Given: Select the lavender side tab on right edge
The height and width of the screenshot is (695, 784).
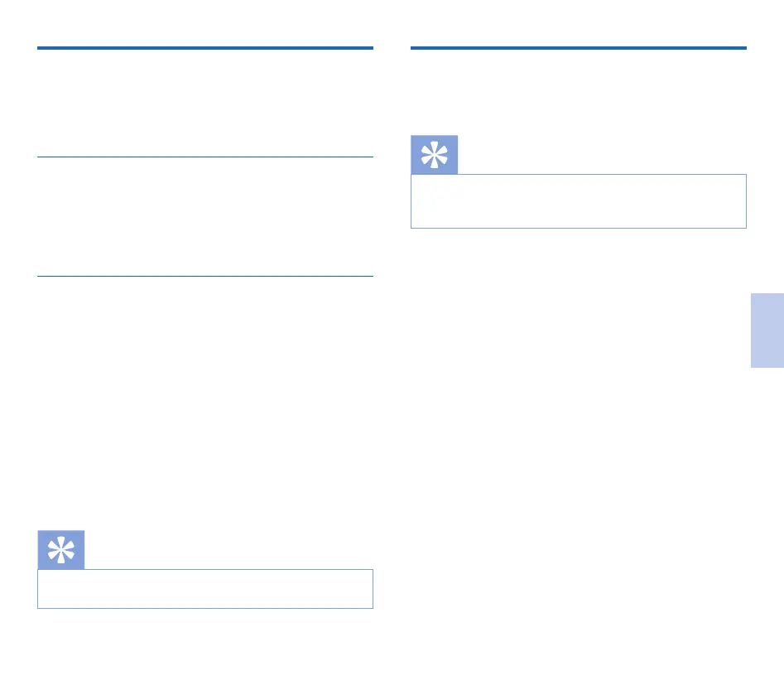Looking at the screenshot, I should coord(767,328).
